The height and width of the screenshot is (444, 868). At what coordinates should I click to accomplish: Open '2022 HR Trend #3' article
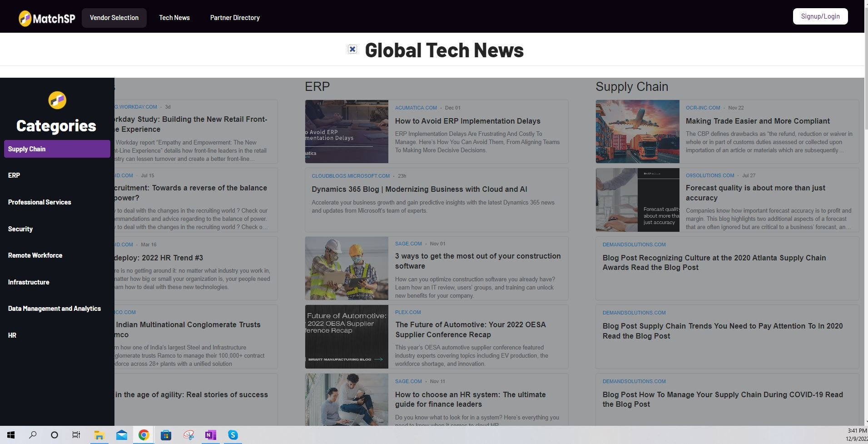(159, 258)
